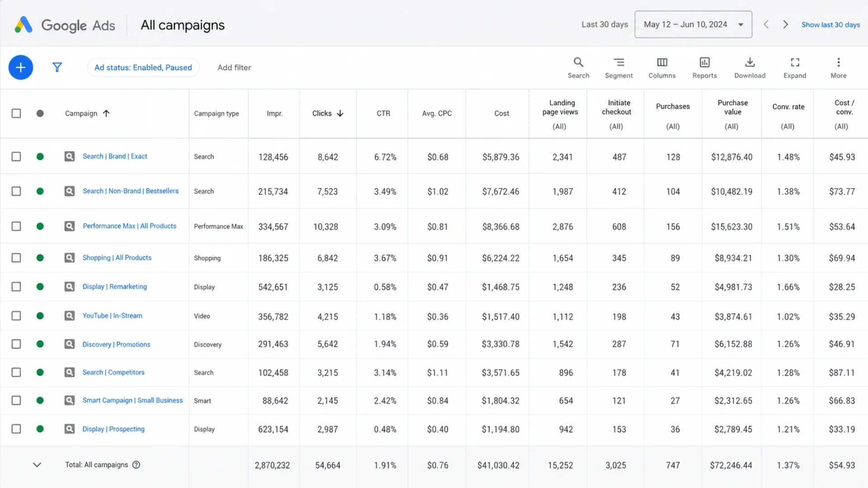This screenshot has width=868, height=488.
Task: Click the campaign type icon for Display | Remarketing
Action: (x=69, y=286)
